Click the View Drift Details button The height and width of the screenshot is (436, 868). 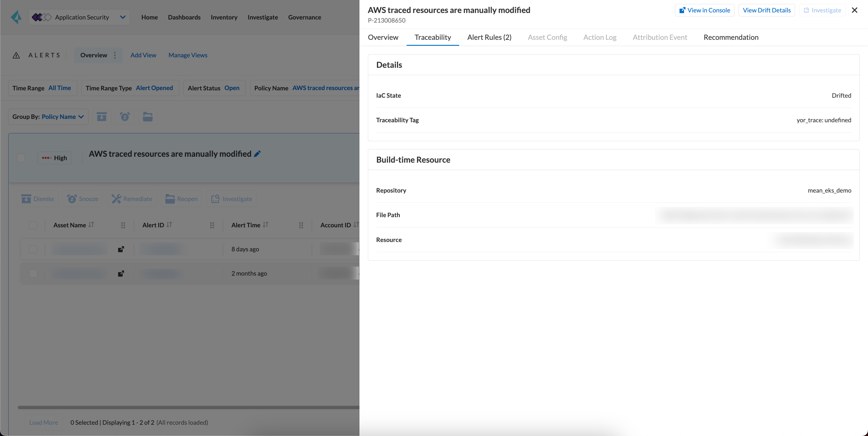click(x=767, y=10)
